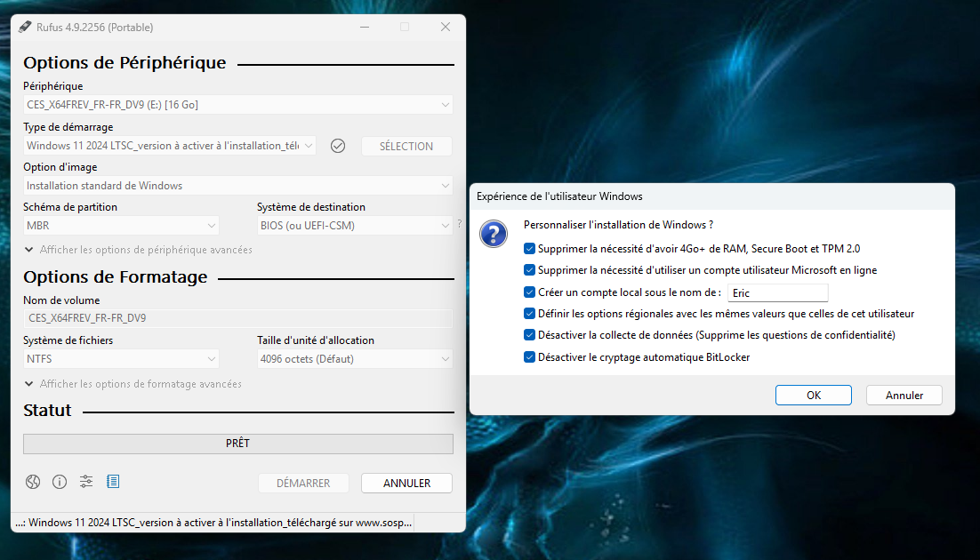Close the Rufus window

[445, 27]
